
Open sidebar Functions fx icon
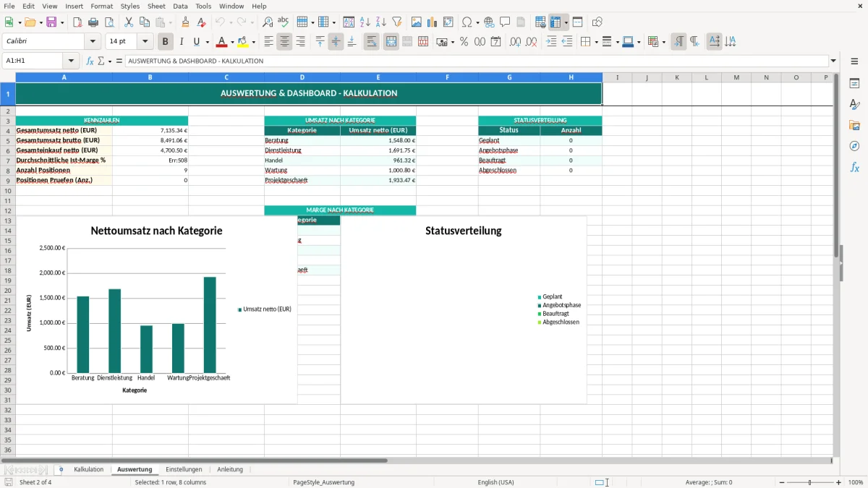point(854,167)
